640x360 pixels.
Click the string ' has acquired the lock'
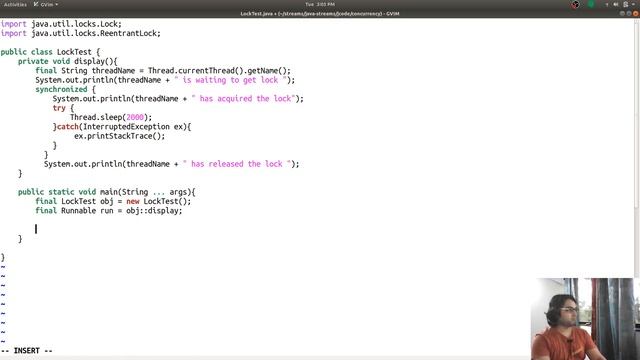(x=243, y=99)
